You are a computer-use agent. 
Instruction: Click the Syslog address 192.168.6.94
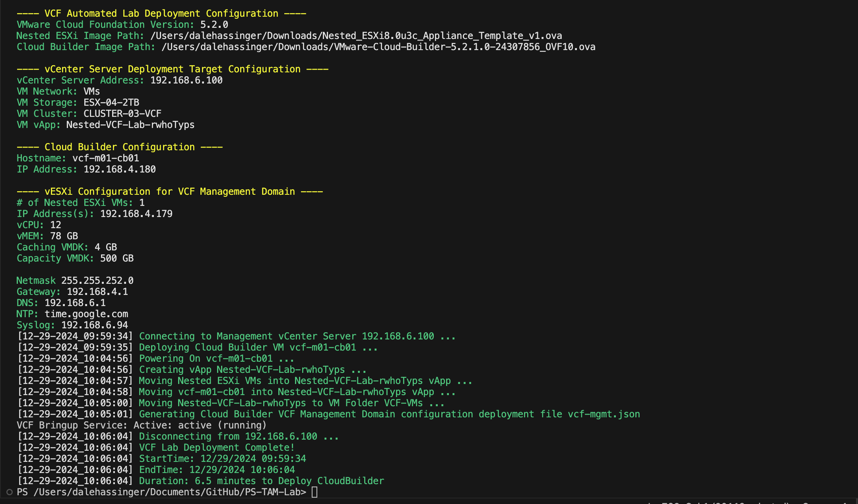tap(94, 325)
